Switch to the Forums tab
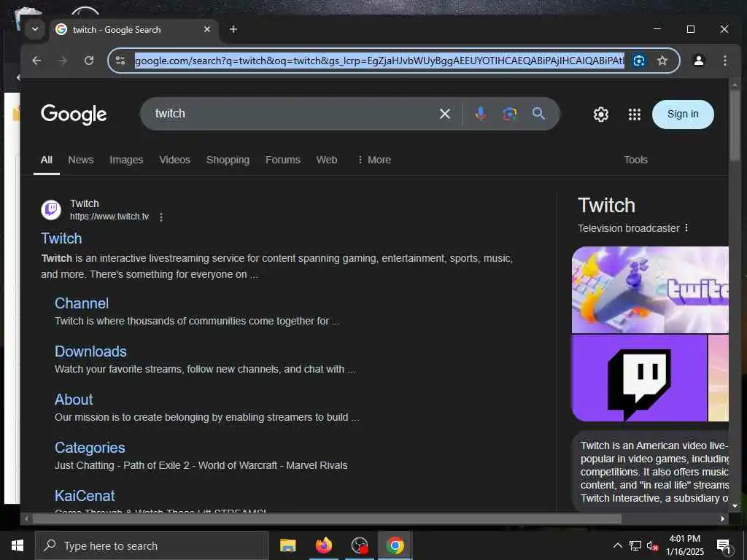 point(282,160)
